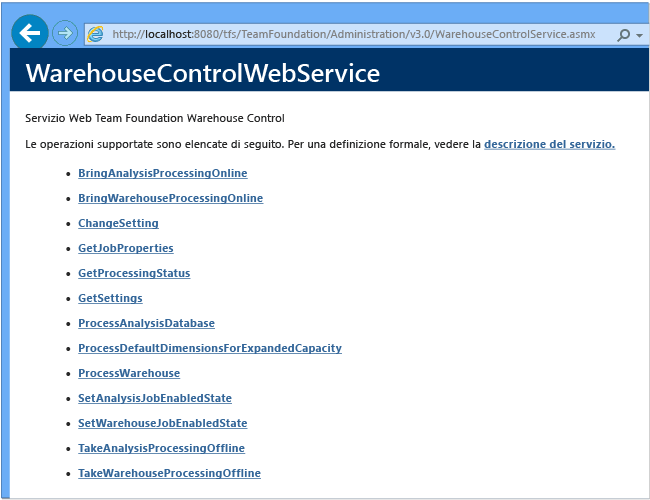Open the 'descrizione del servizio' link

549,144
